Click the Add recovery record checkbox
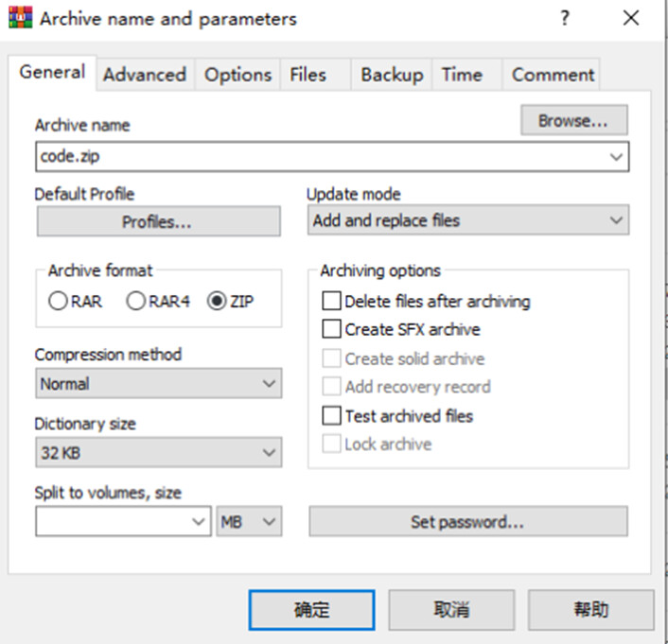The width and height of the screenshot is (668, 644). click(x=332, y=387)
